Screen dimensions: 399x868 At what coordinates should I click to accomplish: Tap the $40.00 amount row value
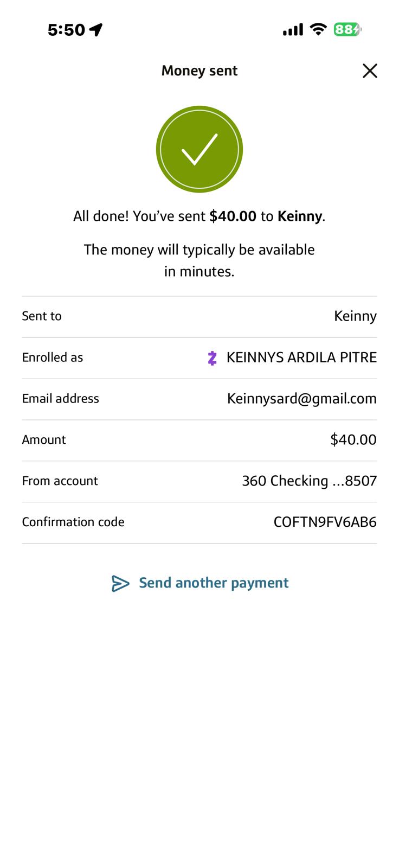pos(353,439)
